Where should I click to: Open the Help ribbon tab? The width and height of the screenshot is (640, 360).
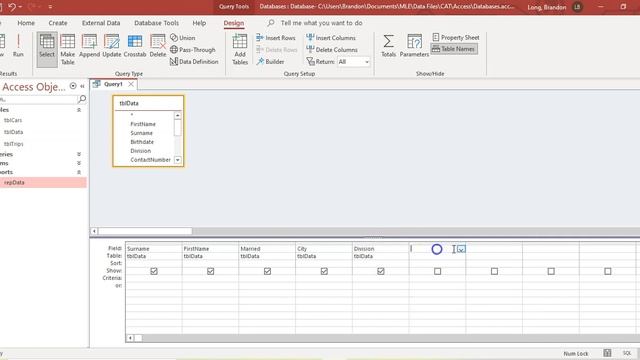coord(199,23)
